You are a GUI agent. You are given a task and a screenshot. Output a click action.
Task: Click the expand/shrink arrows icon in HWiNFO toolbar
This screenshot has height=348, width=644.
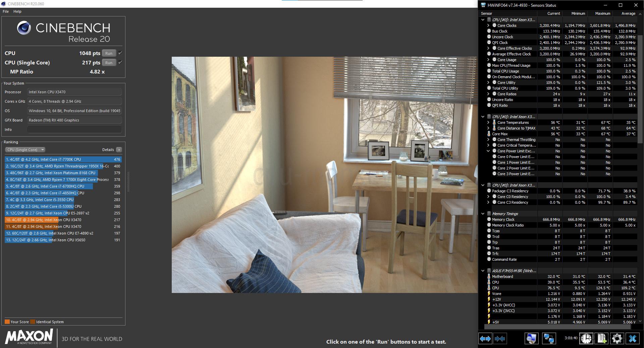click(485, 338)
